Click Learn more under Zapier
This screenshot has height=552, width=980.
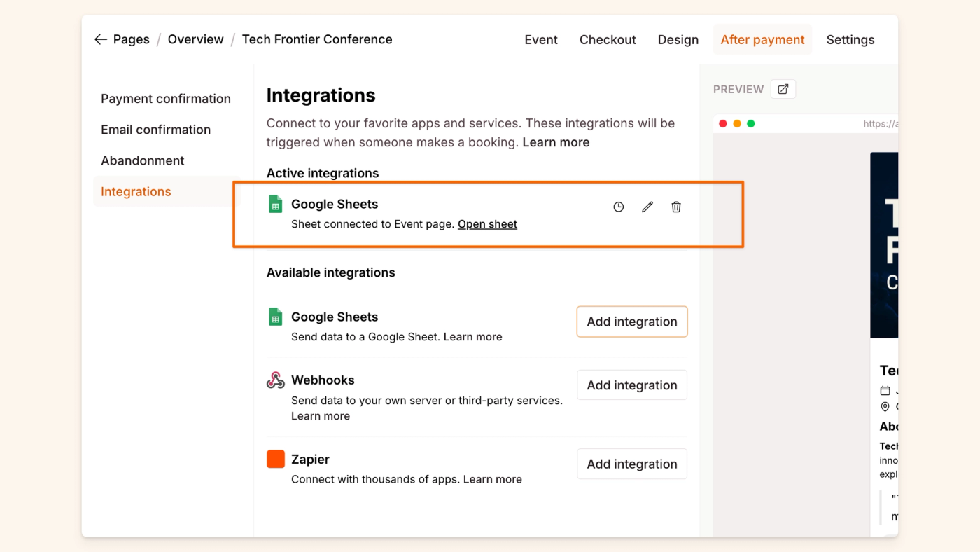click(492, 480)
